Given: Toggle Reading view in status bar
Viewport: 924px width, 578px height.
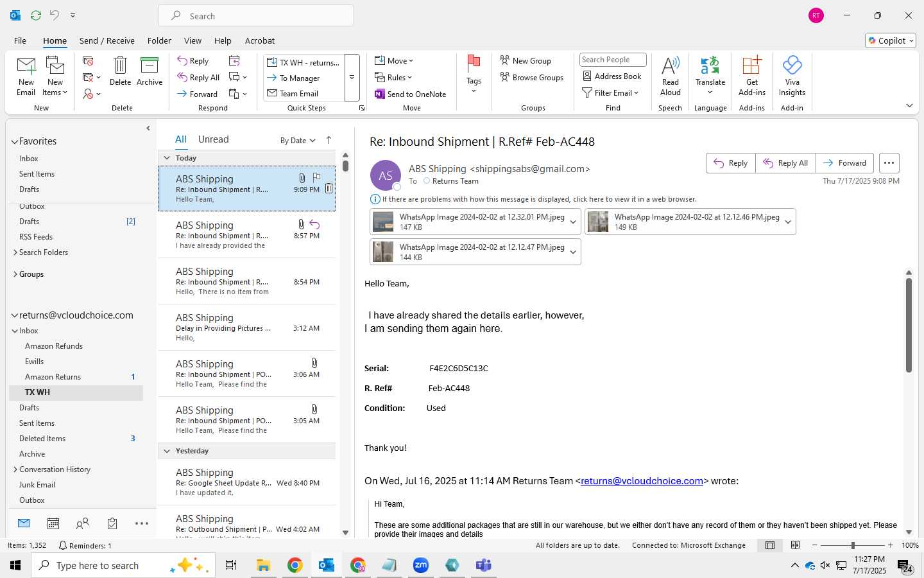Looking at the screenshot, I should pos(795,545).
